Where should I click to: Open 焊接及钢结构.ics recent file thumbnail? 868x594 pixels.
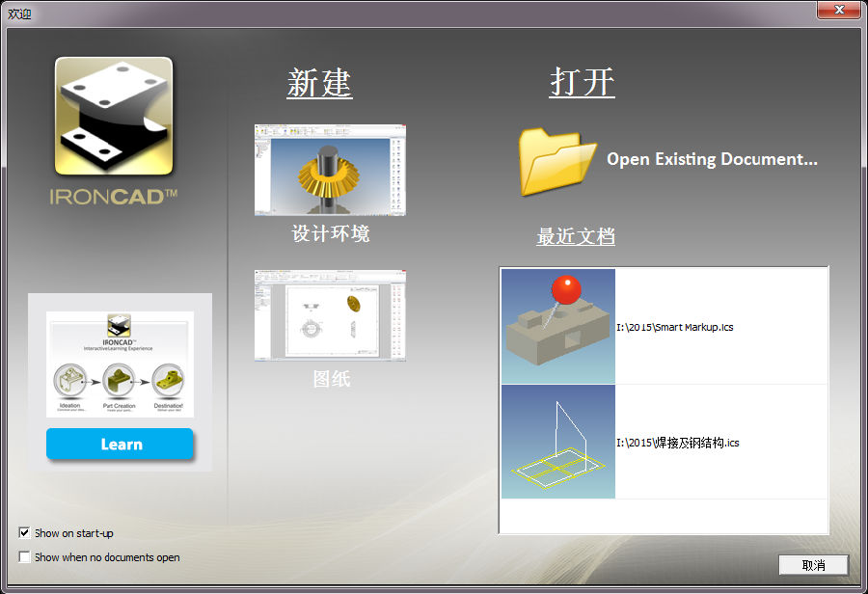[558, 442]
